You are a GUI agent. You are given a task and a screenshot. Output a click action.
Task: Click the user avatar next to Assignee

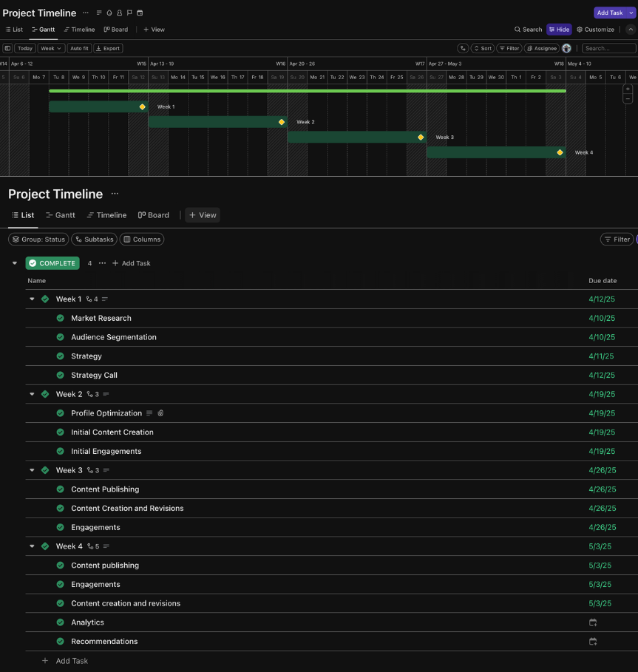click(x=566, y=49)
